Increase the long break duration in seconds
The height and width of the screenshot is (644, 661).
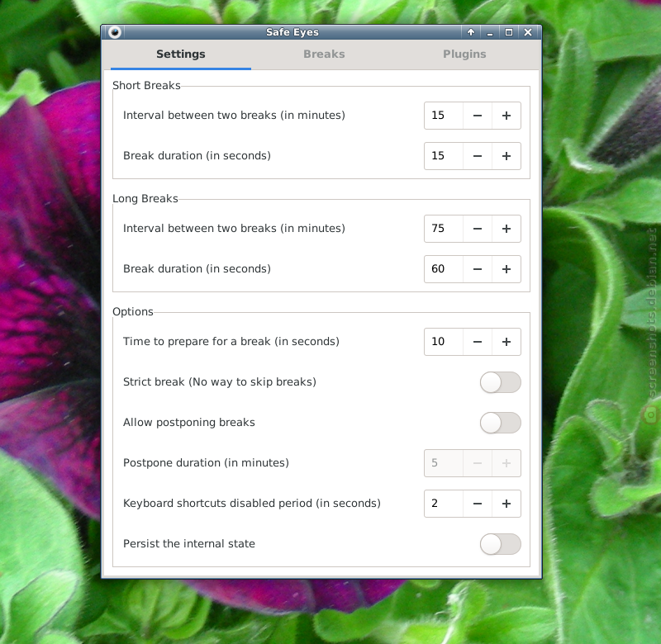pyautogui.click(x=506, y=269)
